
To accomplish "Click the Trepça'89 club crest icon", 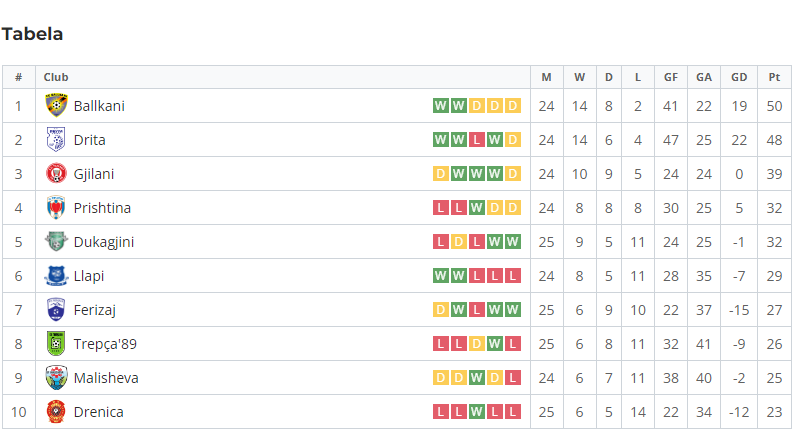I will [56, 344].
